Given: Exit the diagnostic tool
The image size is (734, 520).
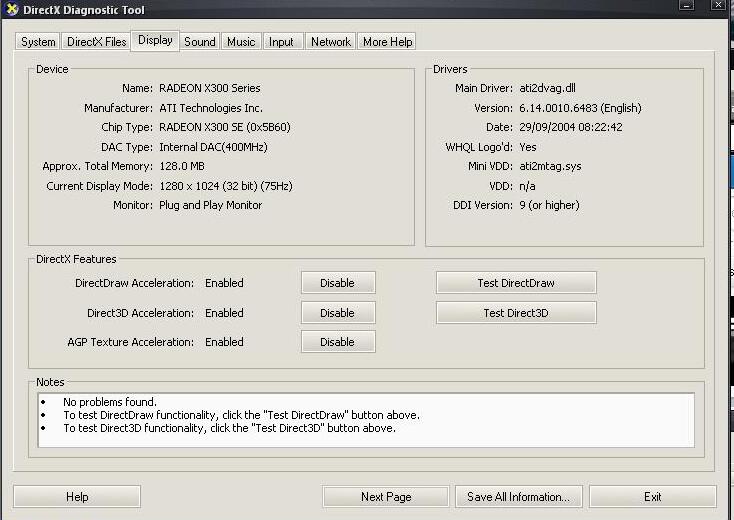Looking at the screenshot, I should [653, 497].
